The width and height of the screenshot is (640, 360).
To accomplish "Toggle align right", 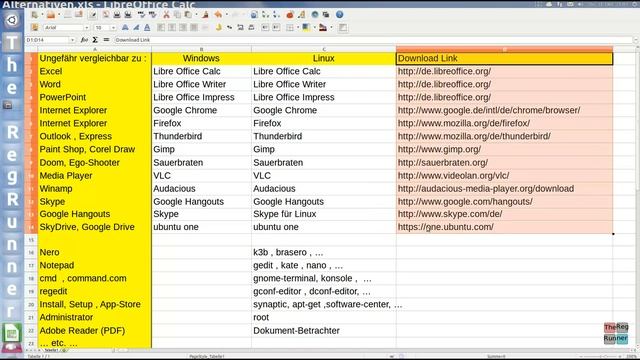I will (x=183, y=27).
